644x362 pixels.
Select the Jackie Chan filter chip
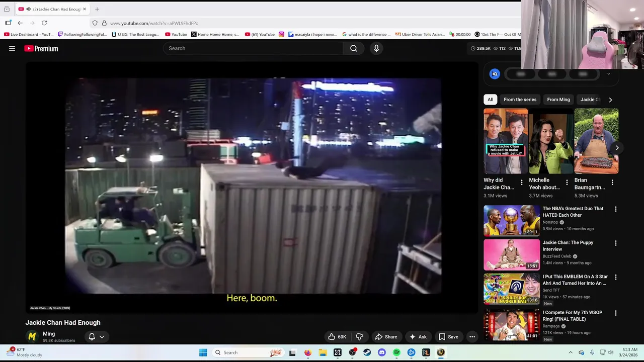coord(590,100)
